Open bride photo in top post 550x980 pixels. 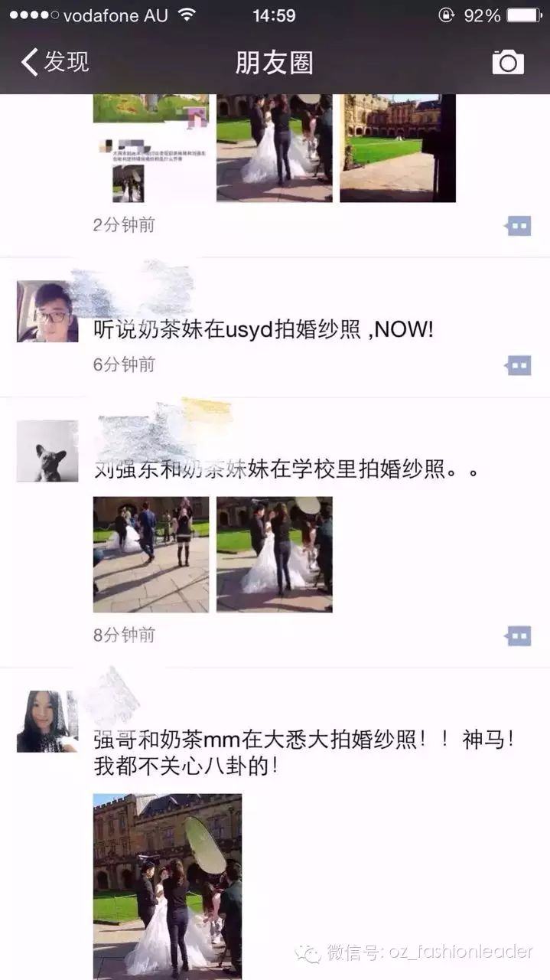pyautogui.click(x=275, y=148)
